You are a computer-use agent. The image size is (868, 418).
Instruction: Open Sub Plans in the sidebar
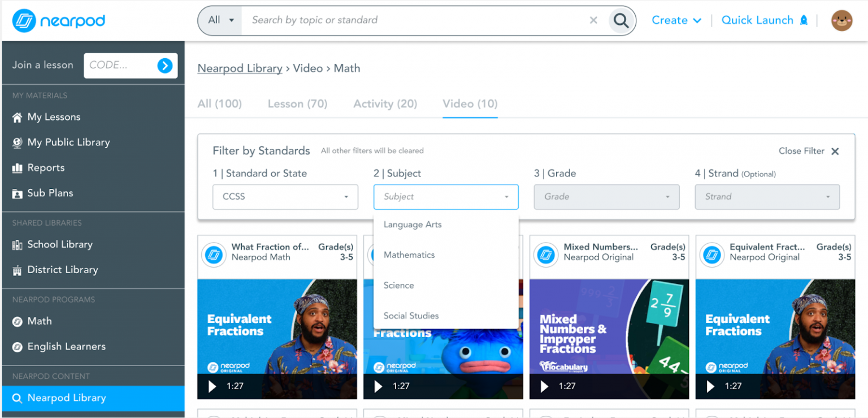point(50,193)
